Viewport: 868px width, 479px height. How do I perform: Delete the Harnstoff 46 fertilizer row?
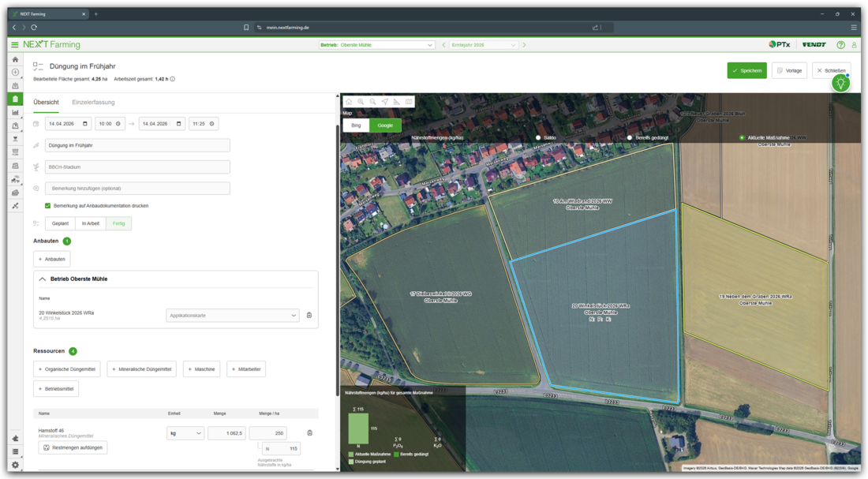click(x=309, y=432)
